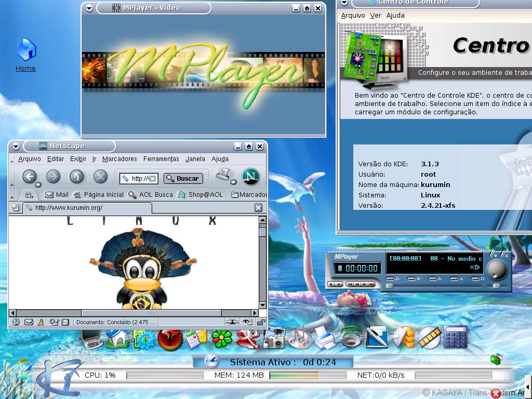
Task: Open MPlayer Video window menu arrow
Action: 89,8
